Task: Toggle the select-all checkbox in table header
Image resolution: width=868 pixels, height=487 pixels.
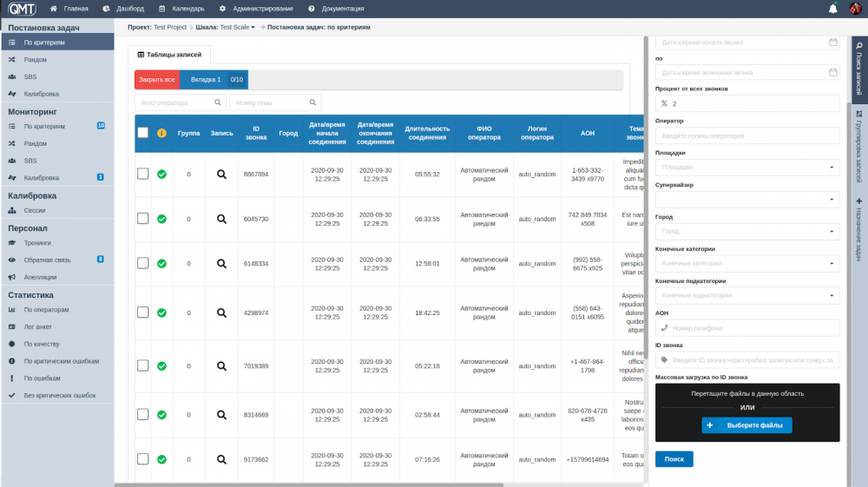Action: click(143, 133)
